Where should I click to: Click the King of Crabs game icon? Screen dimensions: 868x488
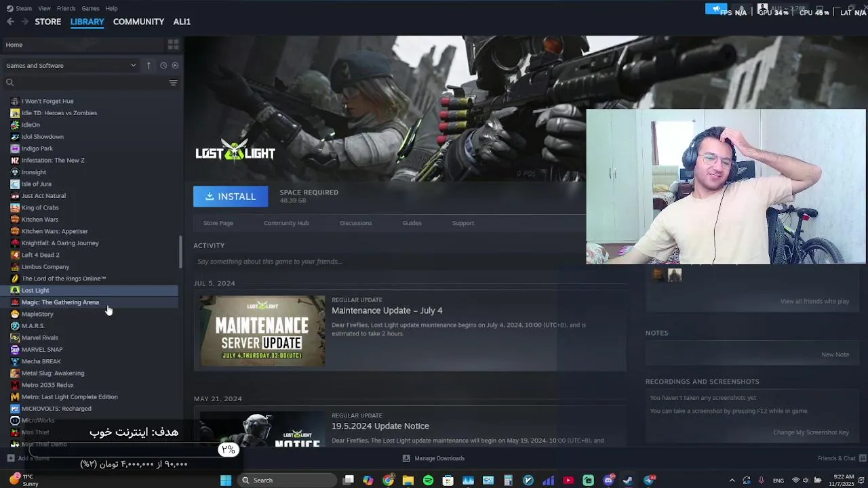[15, 207]
